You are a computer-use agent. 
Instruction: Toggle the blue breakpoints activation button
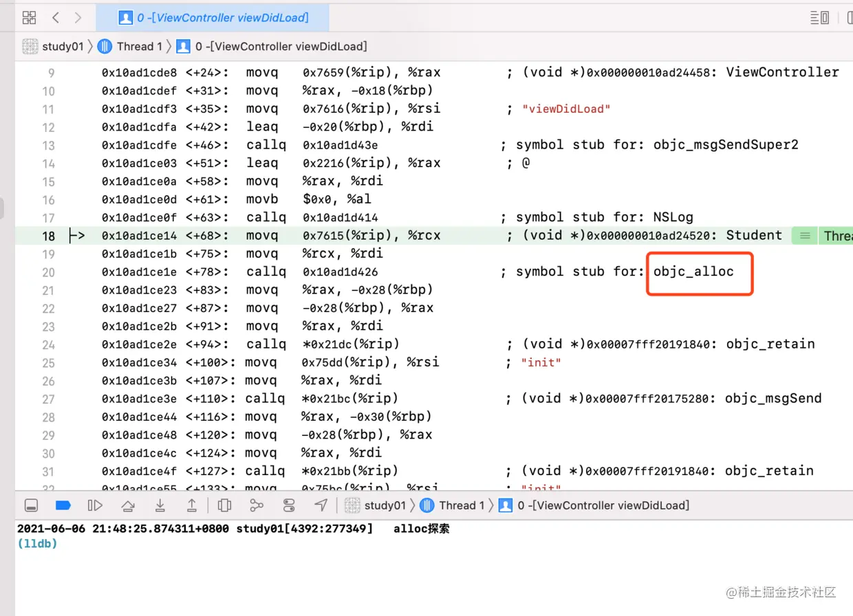[x=63, y=505]
